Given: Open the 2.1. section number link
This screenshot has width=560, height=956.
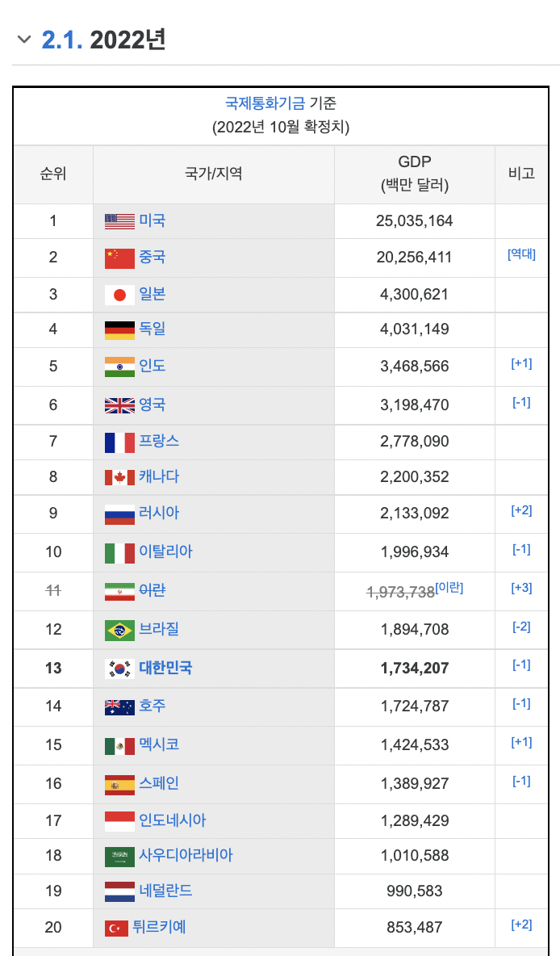Looking at the screenshot, I should (62, 40).
